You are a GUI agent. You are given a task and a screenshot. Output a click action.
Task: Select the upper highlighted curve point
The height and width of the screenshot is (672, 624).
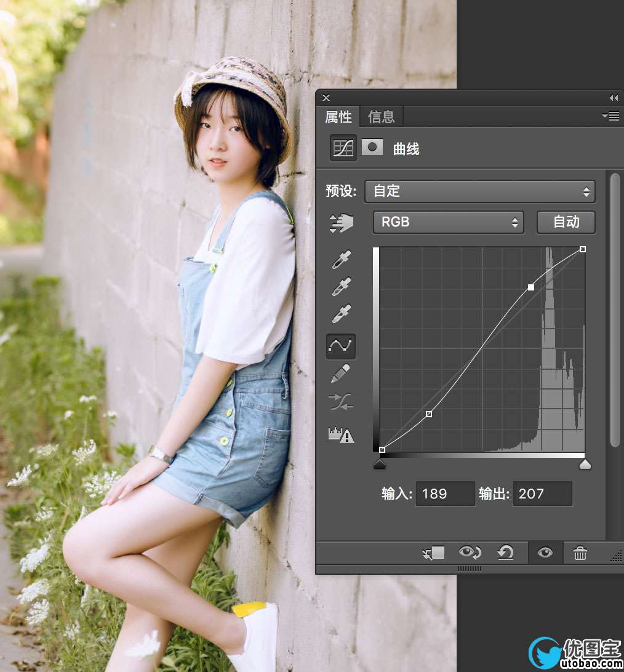click(x=531, y=287)
